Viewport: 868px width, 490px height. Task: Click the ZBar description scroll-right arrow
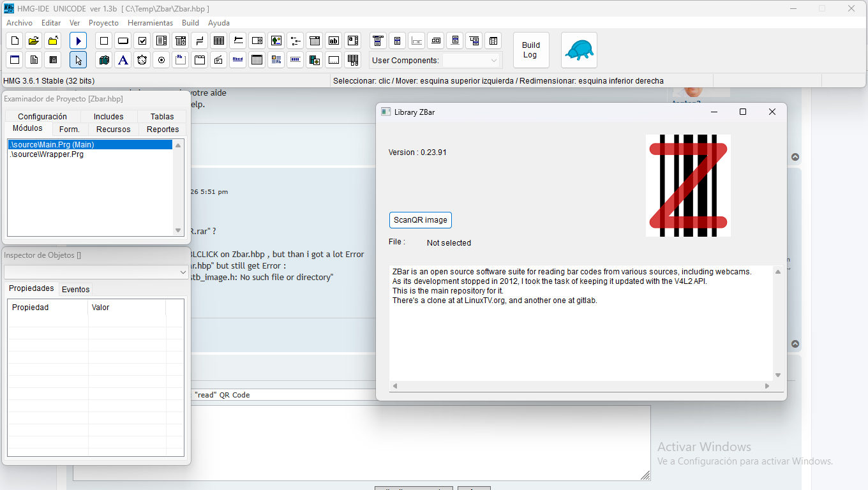(x=767, y=386)
